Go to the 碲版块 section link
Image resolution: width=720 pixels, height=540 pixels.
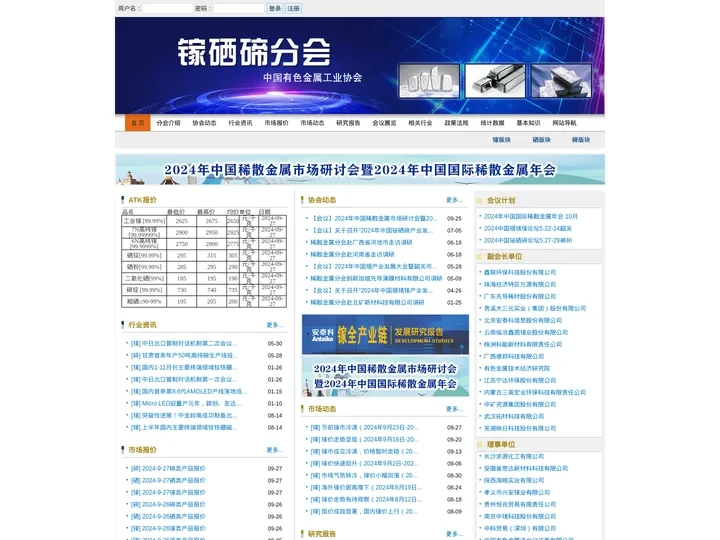(581, 140)
